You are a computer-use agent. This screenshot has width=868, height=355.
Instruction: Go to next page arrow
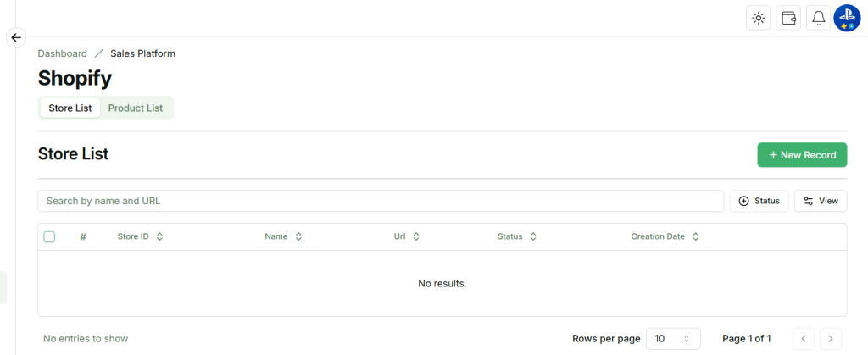click(x=831, y=339)
